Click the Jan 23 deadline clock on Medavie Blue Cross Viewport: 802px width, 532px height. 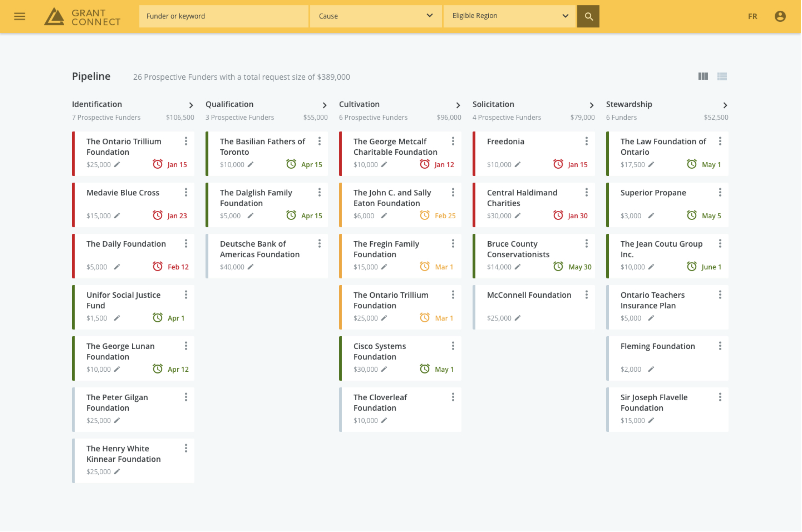click(158, 215)
